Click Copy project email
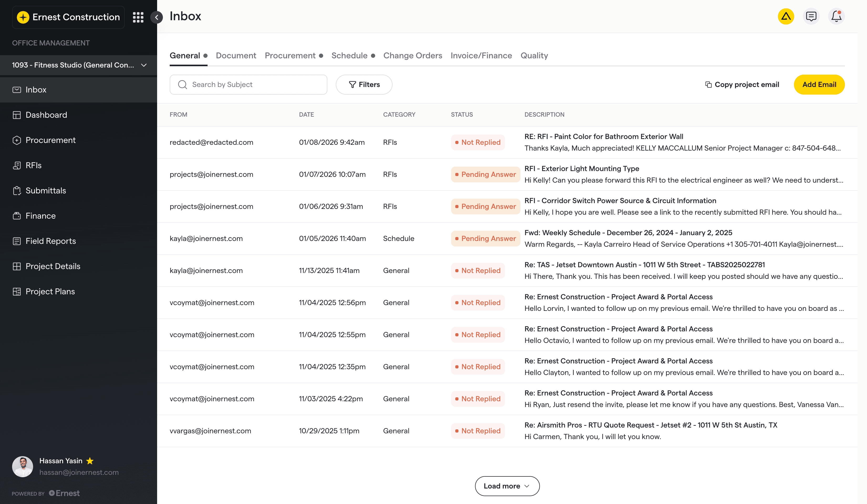 pyautogui.click(x=742, y=84)
